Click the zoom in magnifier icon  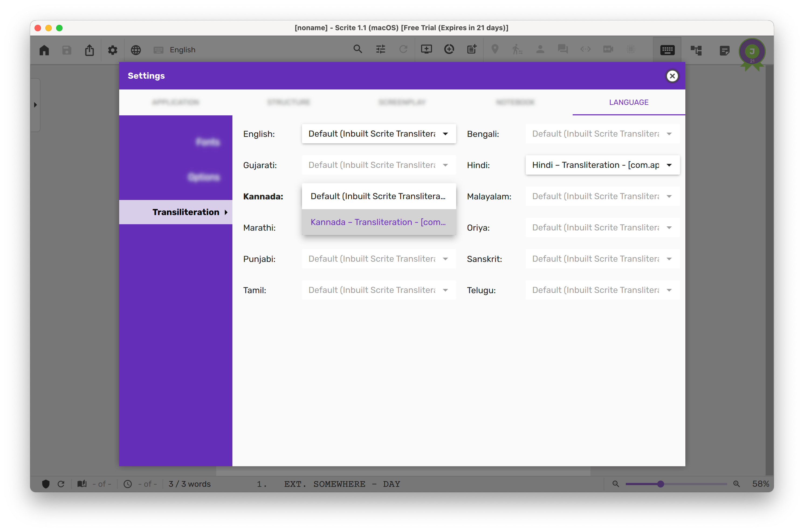pos(737,484)
